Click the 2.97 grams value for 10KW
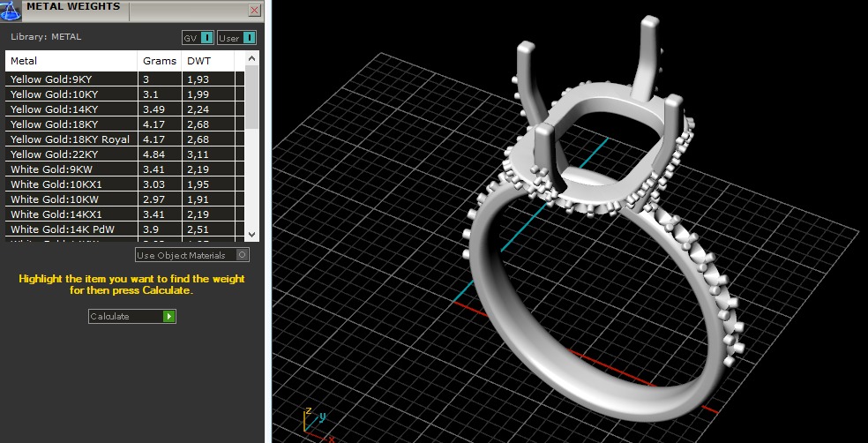This screenshot has width=868, height=443. [153, 199]
